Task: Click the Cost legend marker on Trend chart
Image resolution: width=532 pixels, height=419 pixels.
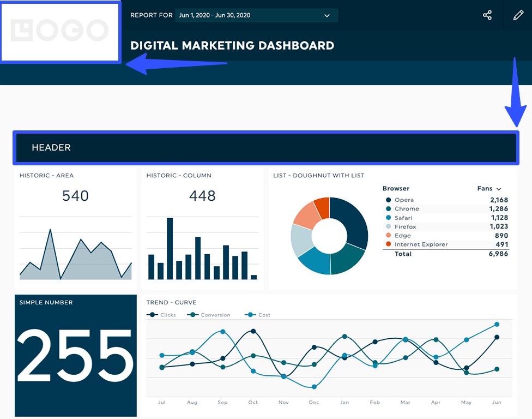Action: click(249, 314)
